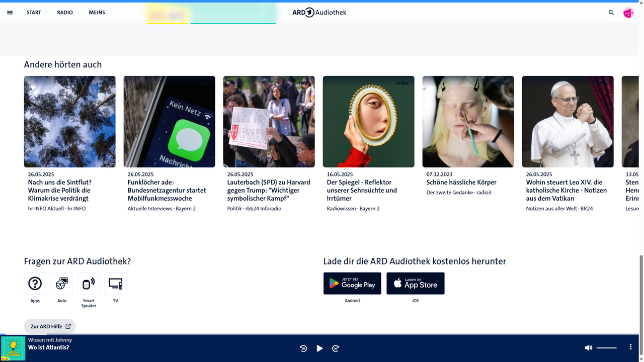Click 'Notizen aus aller Welt · BR24' source line
The width and height of the screenshot is (644, 362).
559,209
